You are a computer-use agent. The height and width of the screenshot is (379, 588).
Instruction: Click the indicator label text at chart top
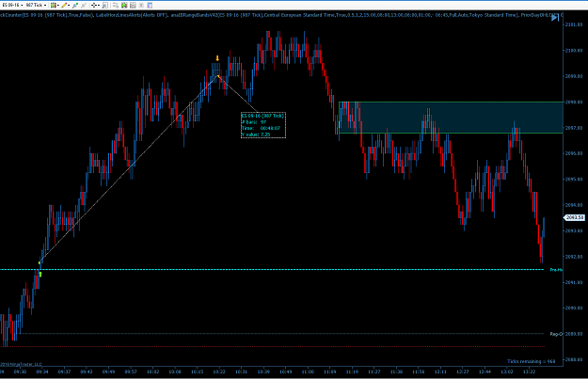281,15
